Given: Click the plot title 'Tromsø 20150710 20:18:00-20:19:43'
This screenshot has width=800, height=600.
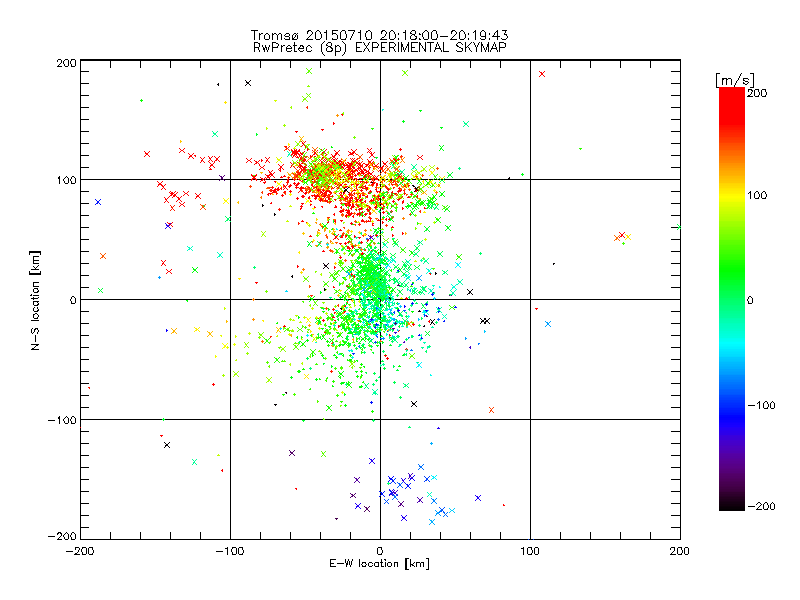Looking at the screenshot, I should pyautogui.click(x=379, y=35).
